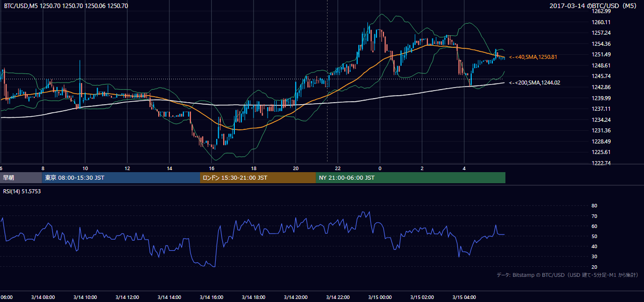The image size is (644, 302).
Task: Click the NY 21:00-06:00 JST session bar
Action: pyautogui.click(x=411, y=178)
